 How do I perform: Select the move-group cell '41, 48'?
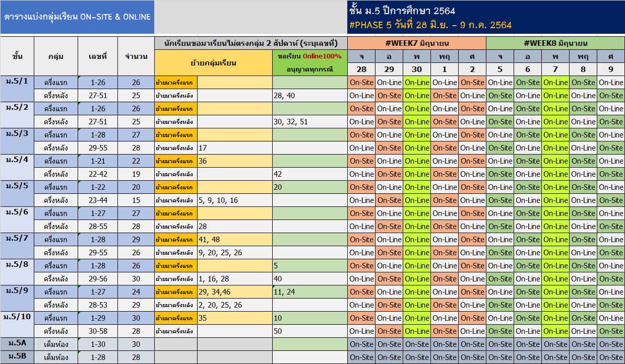point(235,240)
